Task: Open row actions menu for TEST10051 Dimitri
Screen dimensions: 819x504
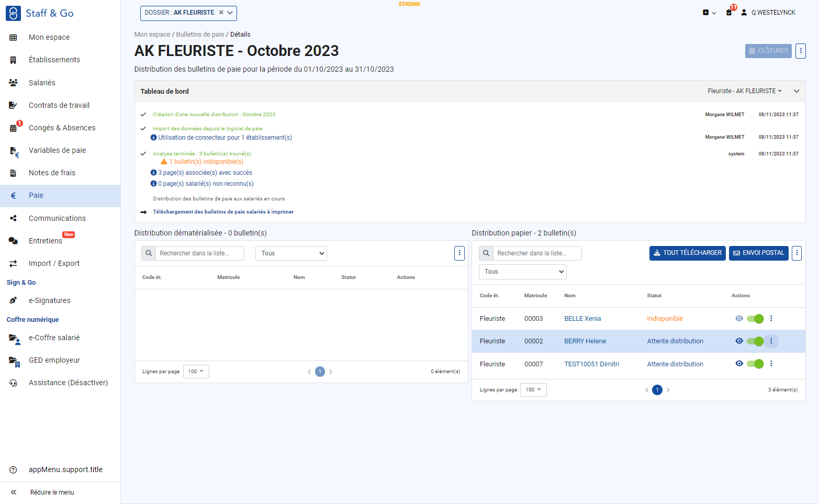Action: tap(771, 364)
